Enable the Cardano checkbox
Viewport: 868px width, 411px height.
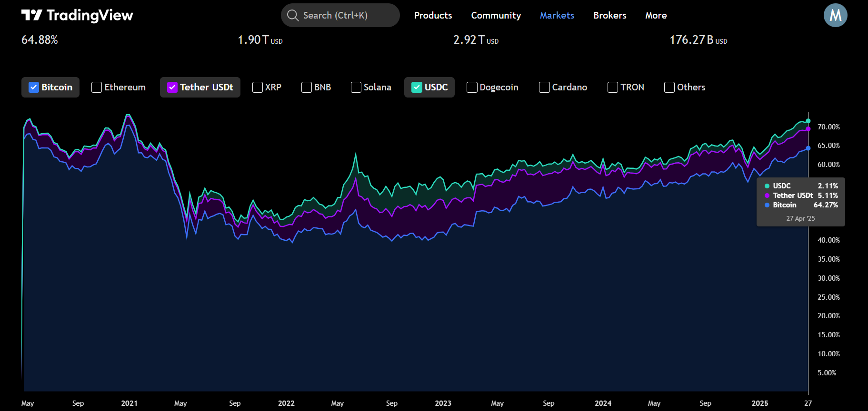click(544, 87)
